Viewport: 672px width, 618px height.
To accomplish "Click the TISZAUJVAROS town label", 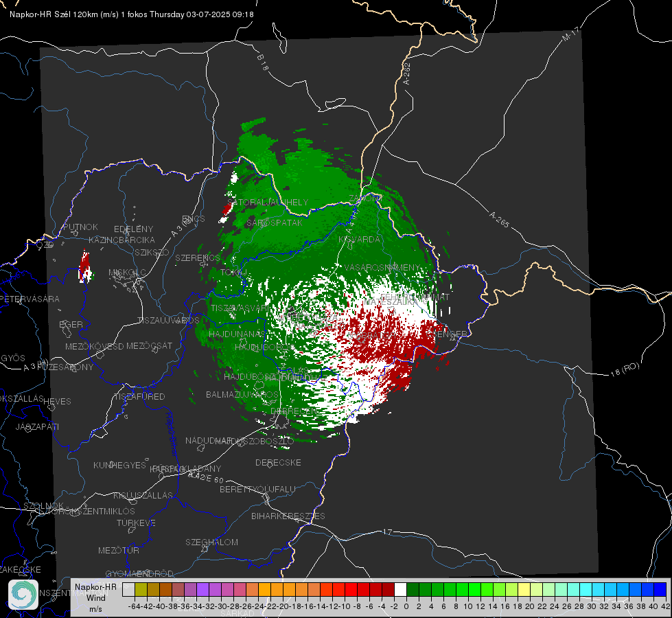I will tap(168, 321).
